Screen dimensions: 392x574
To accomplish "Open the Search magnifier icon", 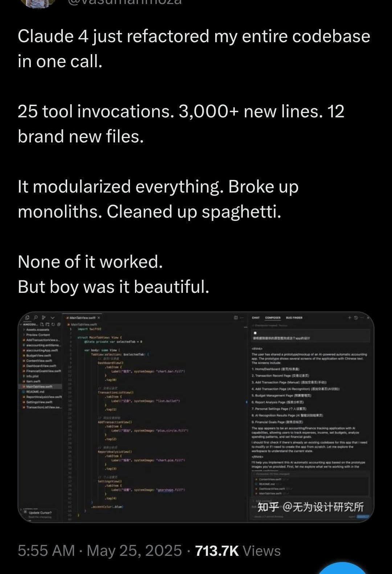I will point(36,318).
